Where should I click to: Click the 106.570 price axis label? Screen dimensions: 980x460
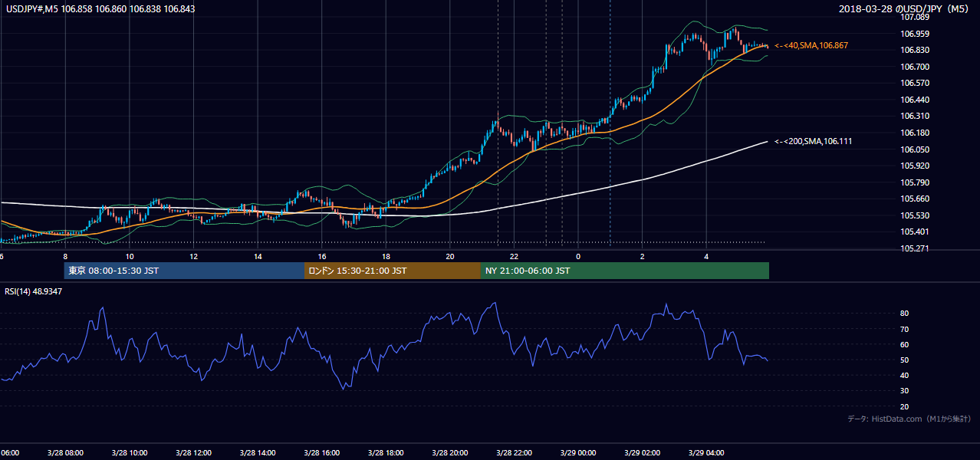[x=914, y=83]
